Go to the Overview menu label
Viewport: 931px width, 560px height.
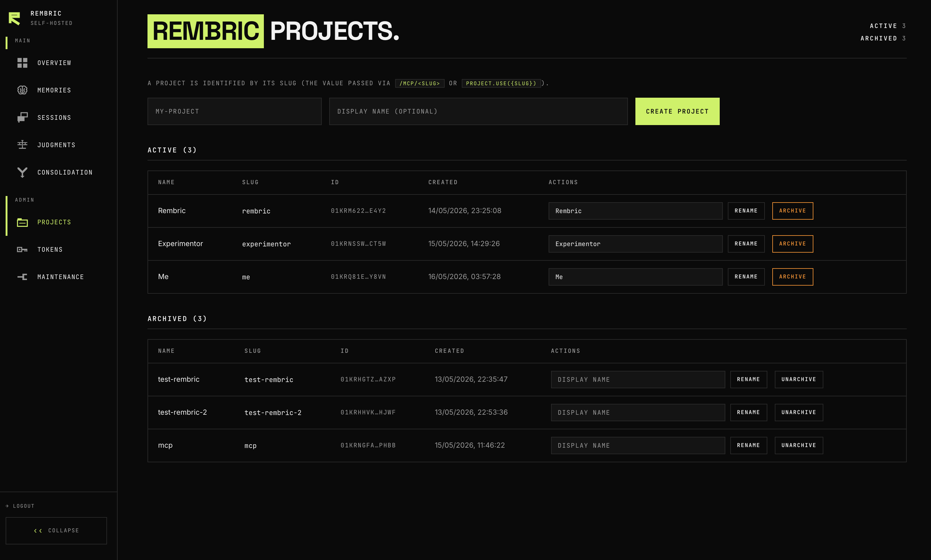point(54,63)
